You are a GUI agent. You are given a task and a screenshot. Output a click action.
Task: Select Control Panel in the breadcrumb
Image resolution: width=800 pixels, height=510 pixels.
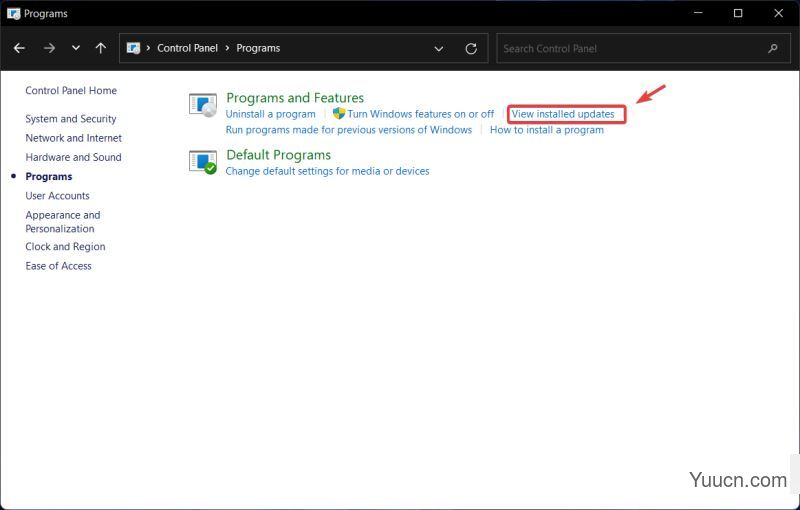pyautogui.click(x=187, y=48)
